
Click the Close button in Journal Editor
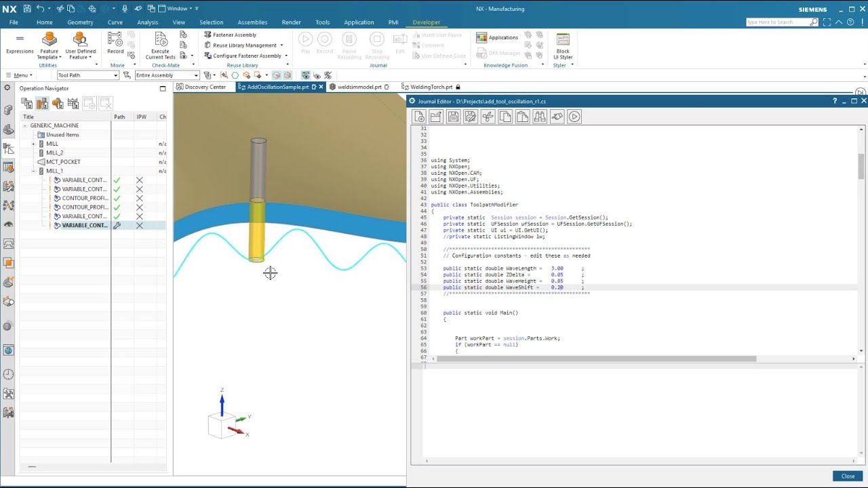pos(848,476)
